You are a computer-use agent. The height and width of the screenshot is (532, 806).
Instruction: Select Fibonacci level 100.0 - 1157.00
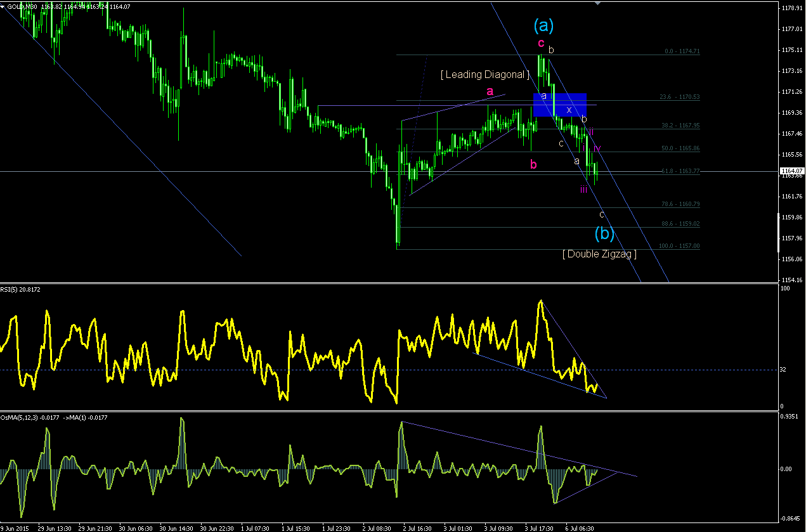coord(679,246)
